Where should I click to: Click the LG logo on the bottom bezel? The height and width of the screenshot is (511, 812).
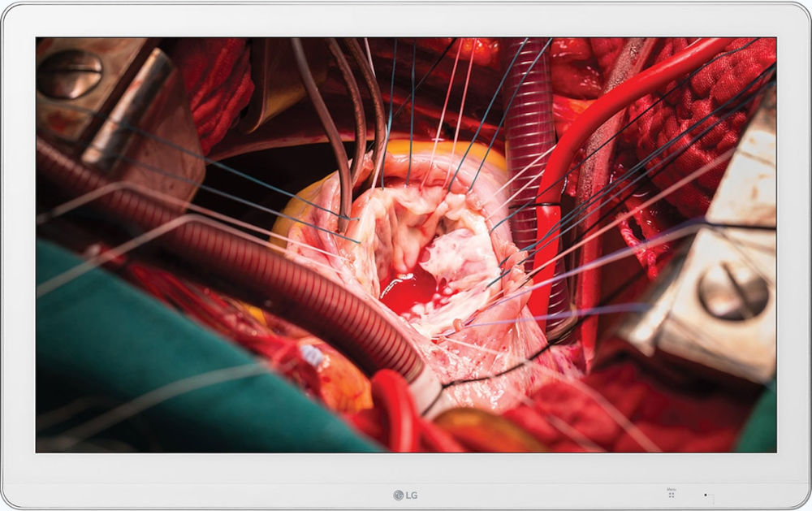pos(405,495)
